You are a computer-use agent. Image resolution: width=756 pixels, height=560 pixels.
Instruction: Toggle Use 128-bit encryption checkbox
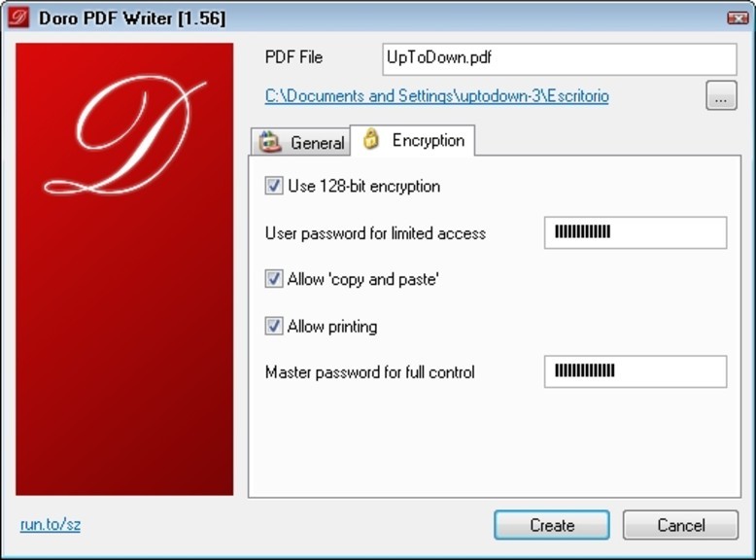[273, 186]
